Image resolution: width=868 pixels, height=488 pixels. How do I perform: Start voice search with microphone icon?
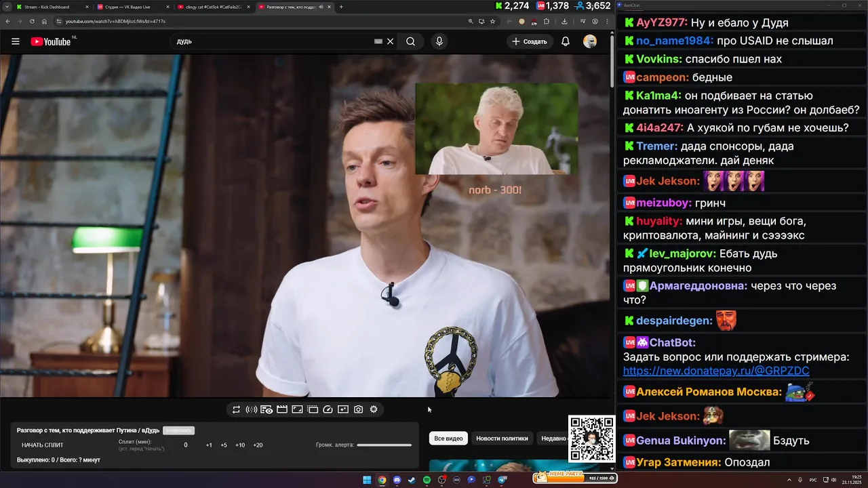(x=439, y=41)
